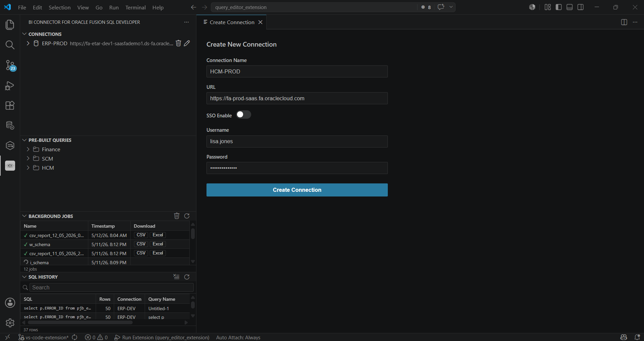Open the Help menu
Image resolution: width=644 pixels, height=341 pixels.
click(158, 7)
